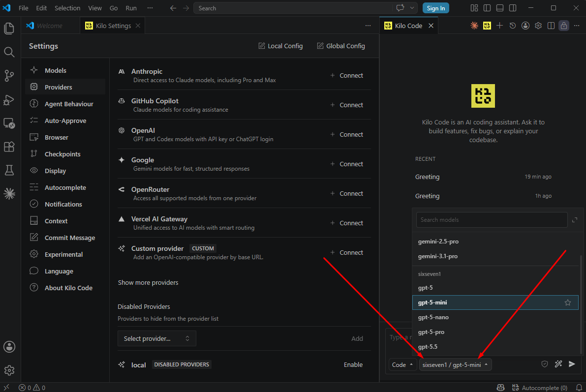Open the notifications bell in status bar
Image resolution: width=586 pixels, height=392 pixels.
pyautogui.click(x=579, y=388)
